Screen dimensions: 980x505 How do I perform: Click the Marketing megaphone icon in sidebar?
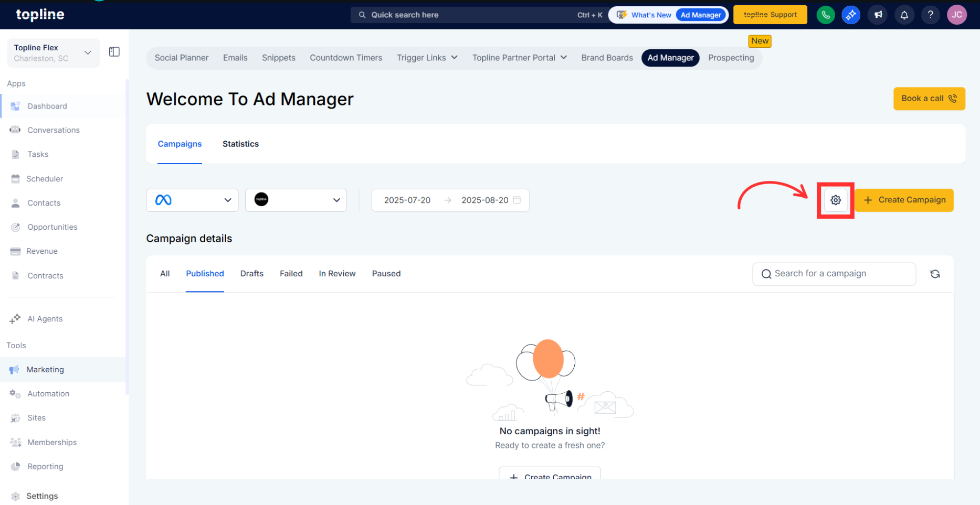coord(14,370)
